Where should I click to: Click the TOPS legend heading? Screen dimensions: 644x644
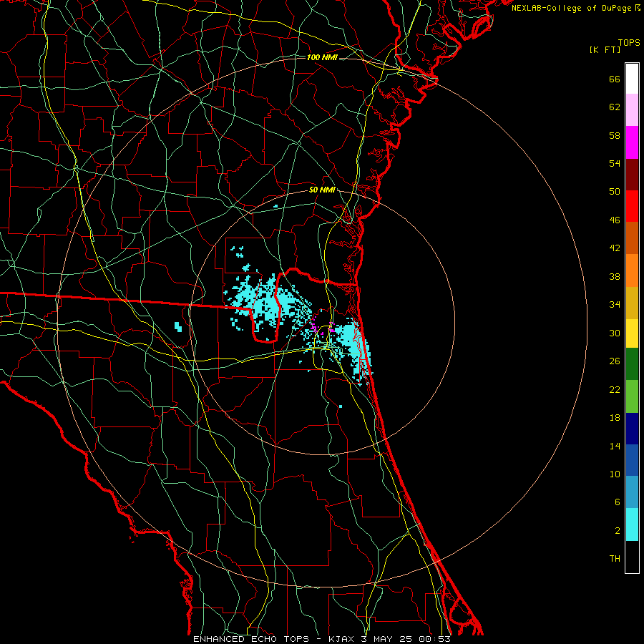point(629,43)
